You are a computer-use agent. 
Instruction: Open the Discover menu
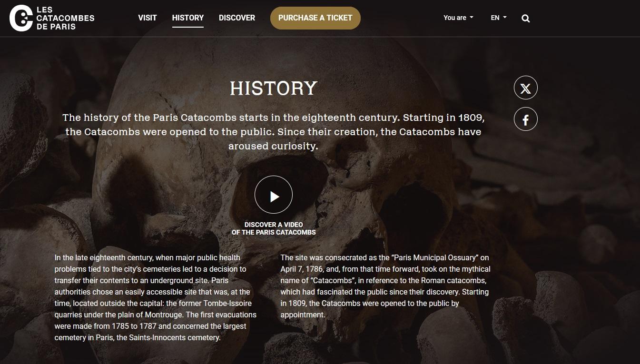[236, 18]
